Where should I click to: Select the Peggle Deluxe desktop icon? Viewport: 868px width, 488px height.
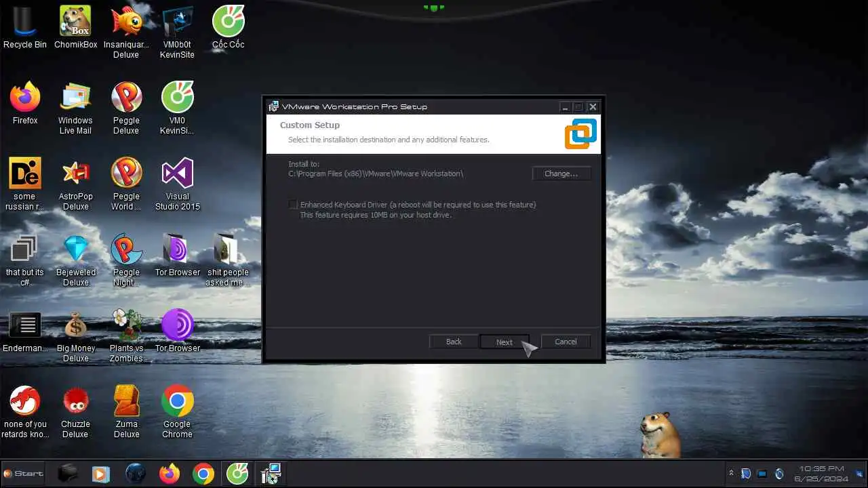coord(126,108)
